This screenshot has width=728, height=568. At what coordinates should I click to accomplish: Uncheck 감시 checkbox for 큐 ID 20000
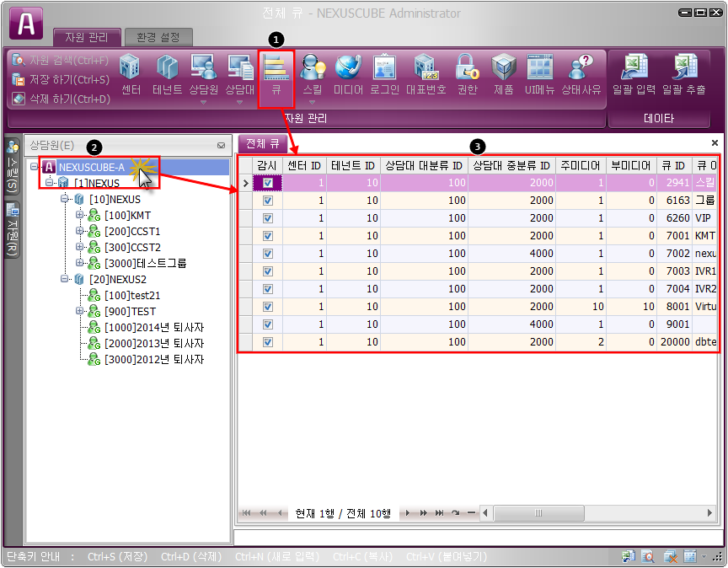(x=268, y=342)
